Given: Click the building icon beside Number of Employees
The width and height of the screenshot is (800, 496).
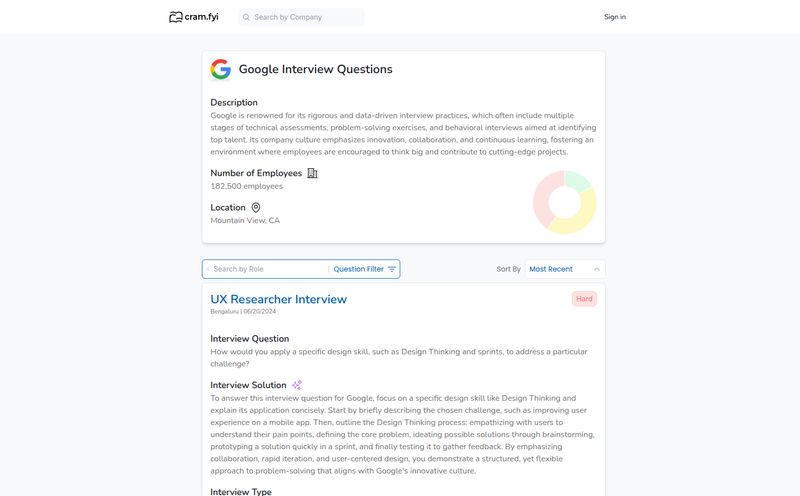Looking at the screenshot, I should (x=312, y=173).
